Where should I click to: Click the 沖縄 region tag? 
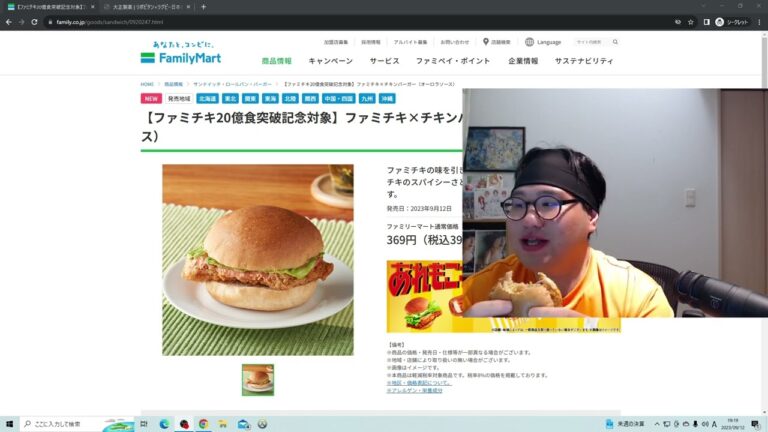click(387, 98)
